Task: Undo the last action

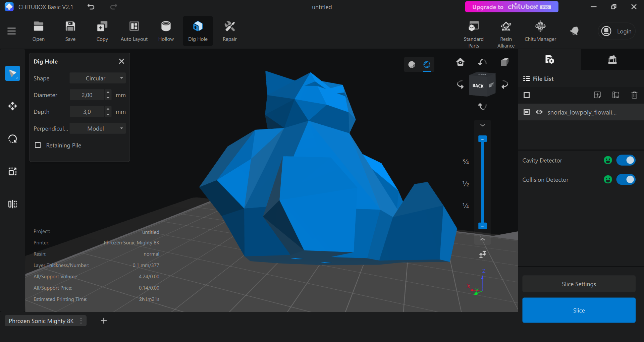Action: (91, 7)
